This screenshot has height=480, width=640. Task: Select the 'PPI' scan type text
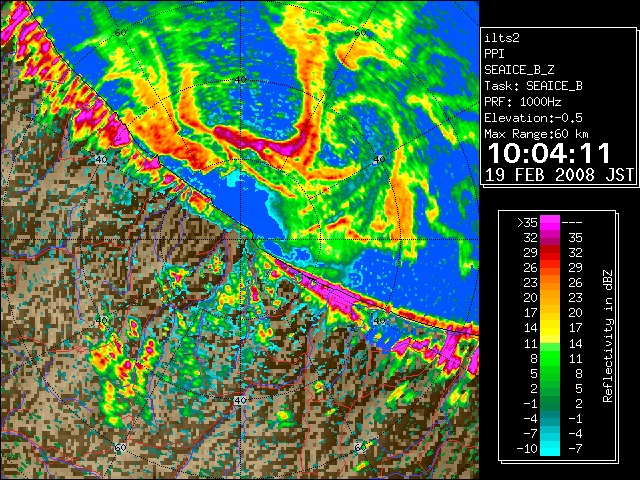pyautogui.click(x=494, y=54)
